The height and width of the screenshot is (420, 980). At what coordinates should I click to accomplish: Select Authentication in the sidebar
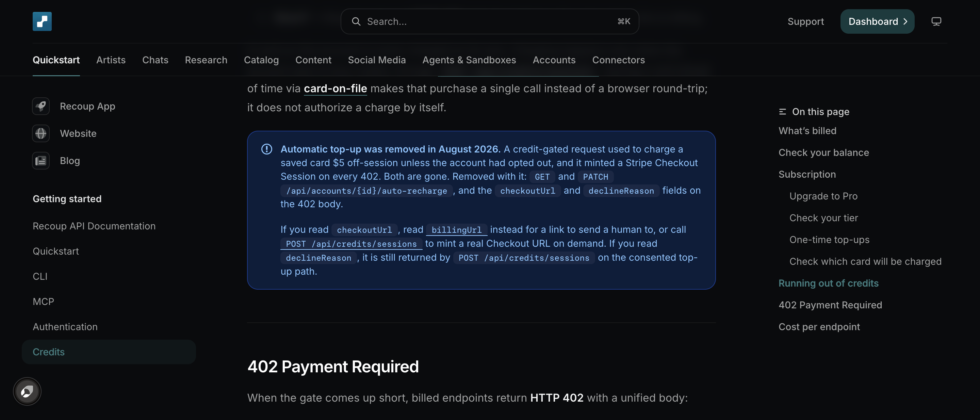click(65, 327)
